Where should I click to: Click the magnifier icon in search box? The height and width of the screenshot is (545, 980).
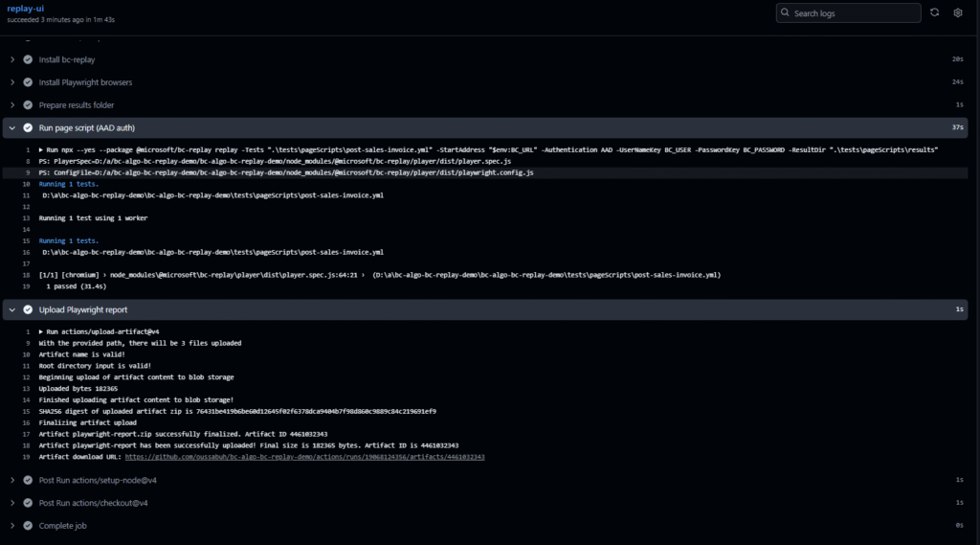point(786,13)
